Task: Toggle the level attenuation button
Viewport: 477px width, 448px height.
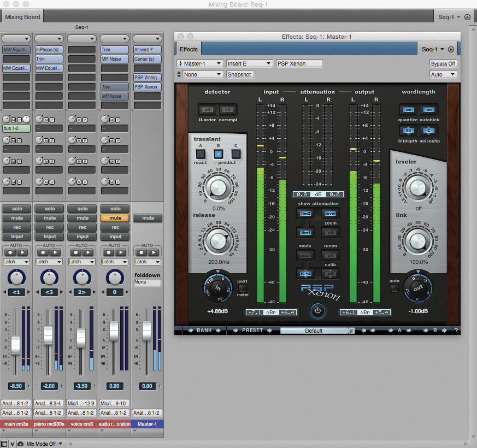Action: pos(330,214)
